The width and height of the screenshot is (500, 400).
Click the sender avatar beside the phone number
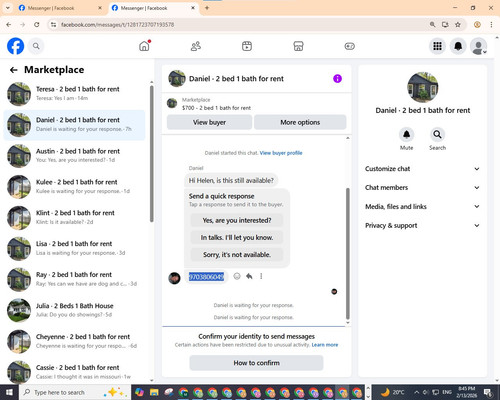[x=174, y=278]
